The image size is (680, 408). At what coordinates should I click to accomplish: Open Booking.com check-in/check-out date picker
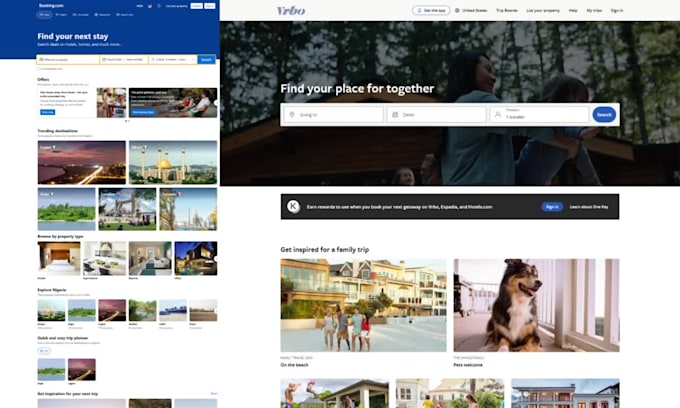(x=124, y=59)
